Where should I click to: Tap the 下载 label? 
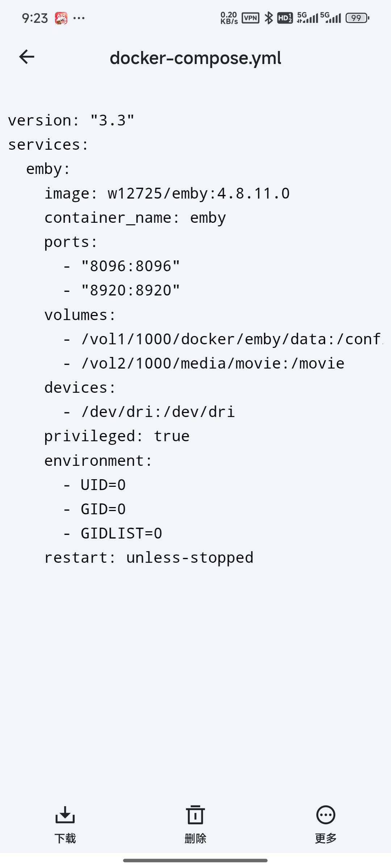click(65, 838)
